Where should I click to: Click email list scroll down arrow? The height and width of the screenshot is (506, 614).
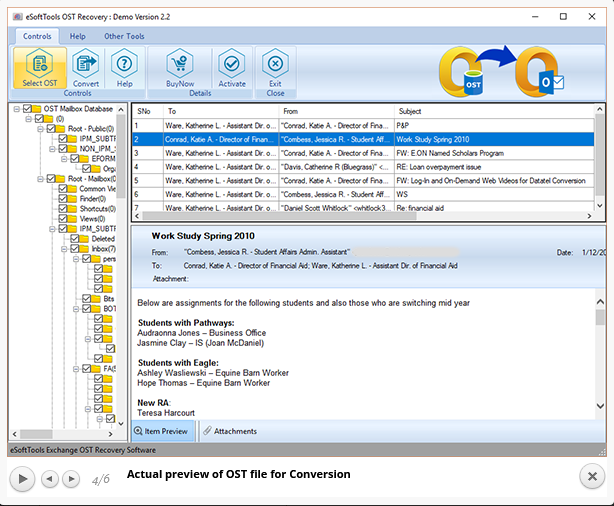[600, 205]
